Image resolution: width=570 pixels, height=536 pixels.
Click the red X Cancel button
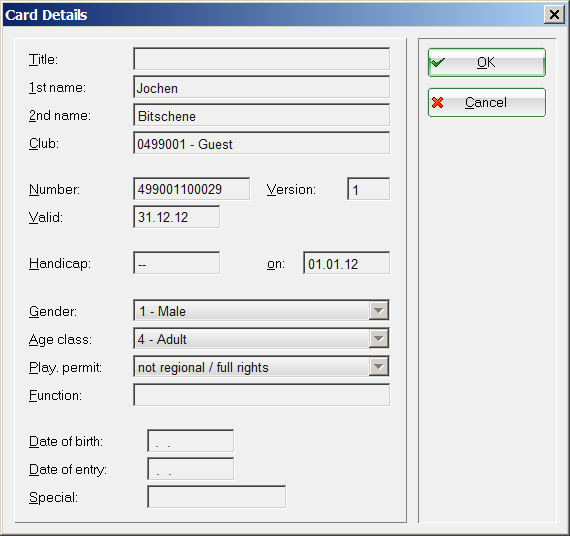pyautogui.click(x=487, y=102)
